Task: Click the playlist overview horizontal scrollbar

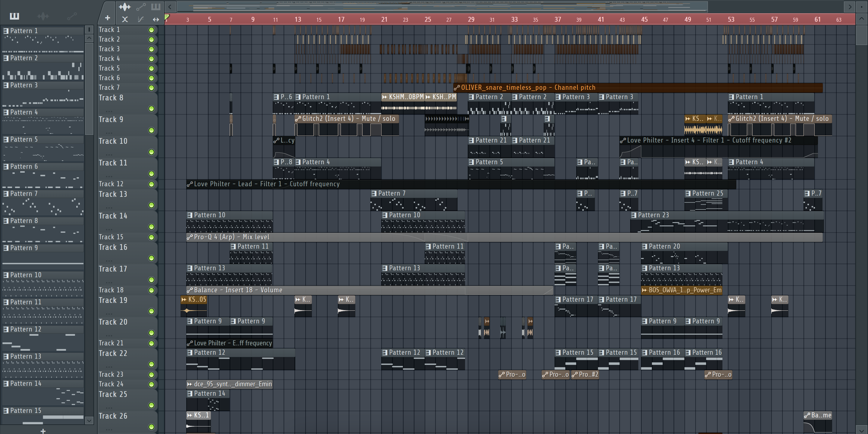Action: 442,6
